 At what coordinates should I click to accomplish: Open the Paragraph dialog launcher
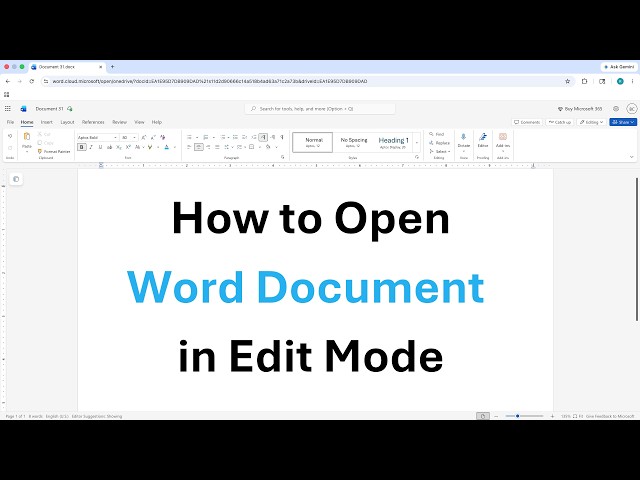282,157
